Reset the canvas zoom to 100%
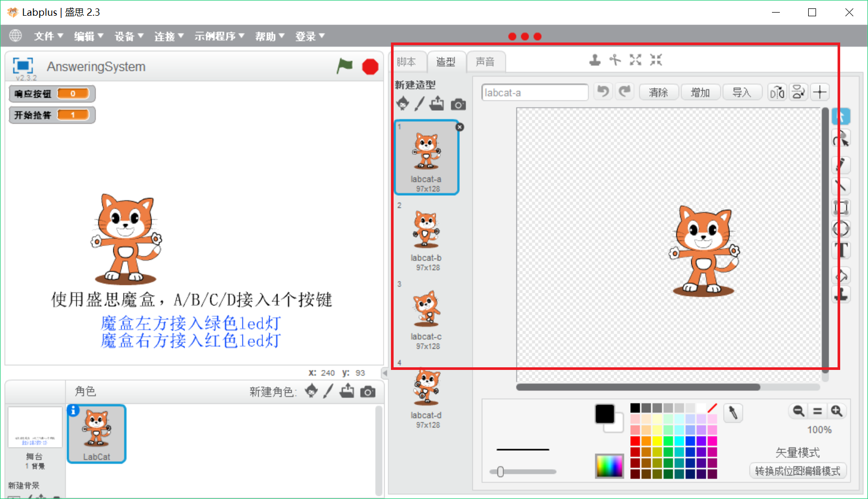This screenshot has height=499, width=868. tap(818, 411)
